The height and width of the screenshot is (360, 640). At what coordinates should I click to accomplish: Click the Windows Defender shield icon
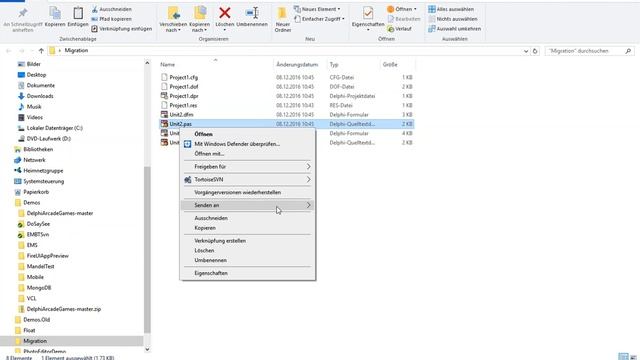tap(187, 144)
